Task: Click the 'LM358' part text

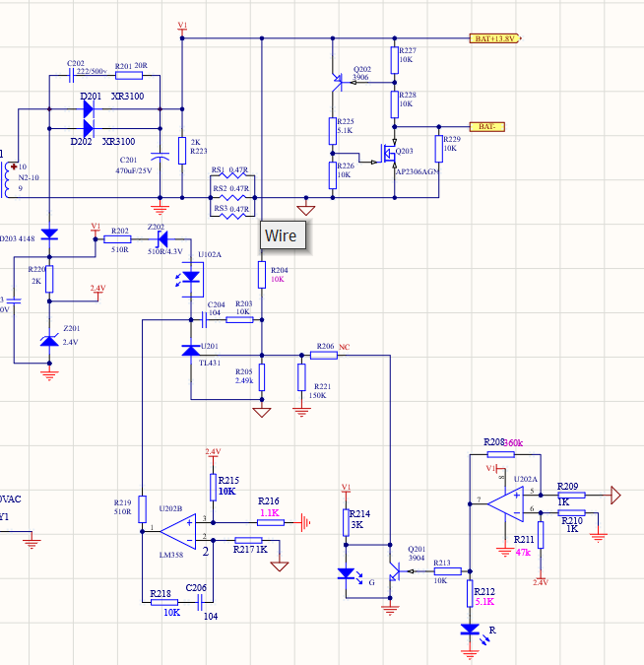Action: click(x=171, y=555)
